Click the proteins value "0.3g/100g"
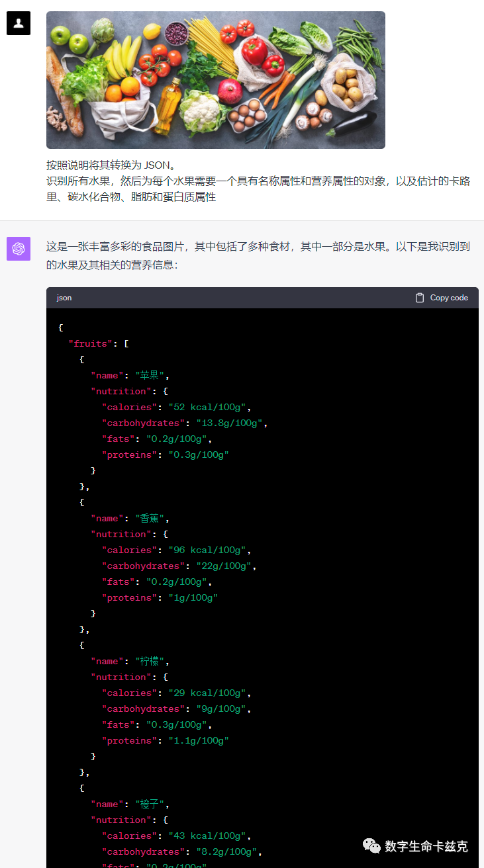The width and height of the screenshot is (484, 868). coord(199,455)
